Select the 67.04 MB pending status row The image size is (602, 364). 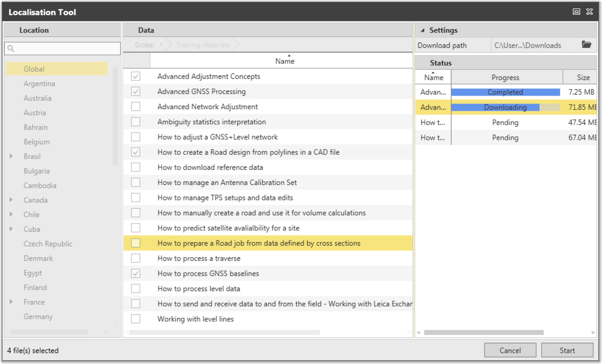(506, 137)
